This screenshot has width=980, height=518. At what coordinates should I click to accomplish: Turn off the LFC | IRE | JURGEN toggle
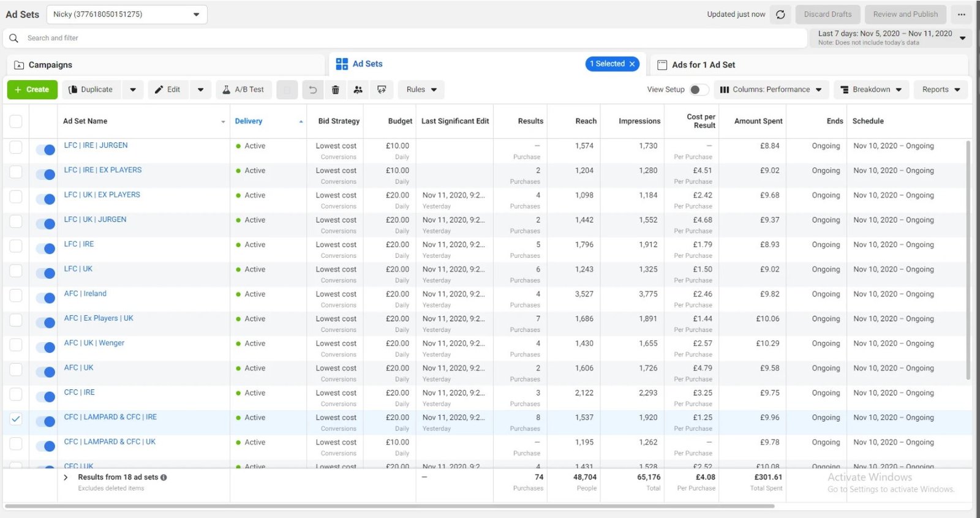(45, 149)
